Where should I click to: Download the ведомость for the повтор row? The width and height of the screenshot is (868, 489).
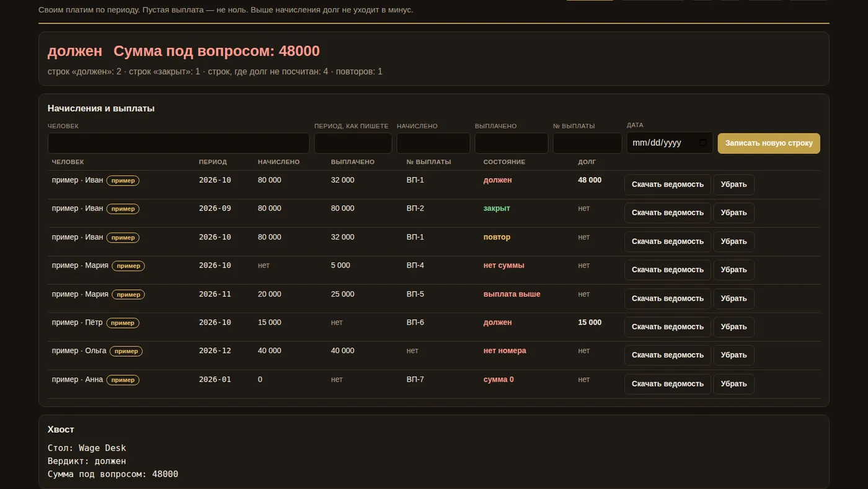(x=668, y=241)
